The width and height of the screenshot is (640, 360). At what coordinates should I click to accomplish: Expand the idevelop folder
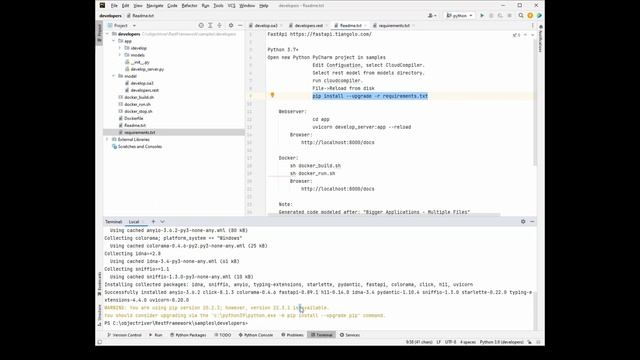(120, 48)
